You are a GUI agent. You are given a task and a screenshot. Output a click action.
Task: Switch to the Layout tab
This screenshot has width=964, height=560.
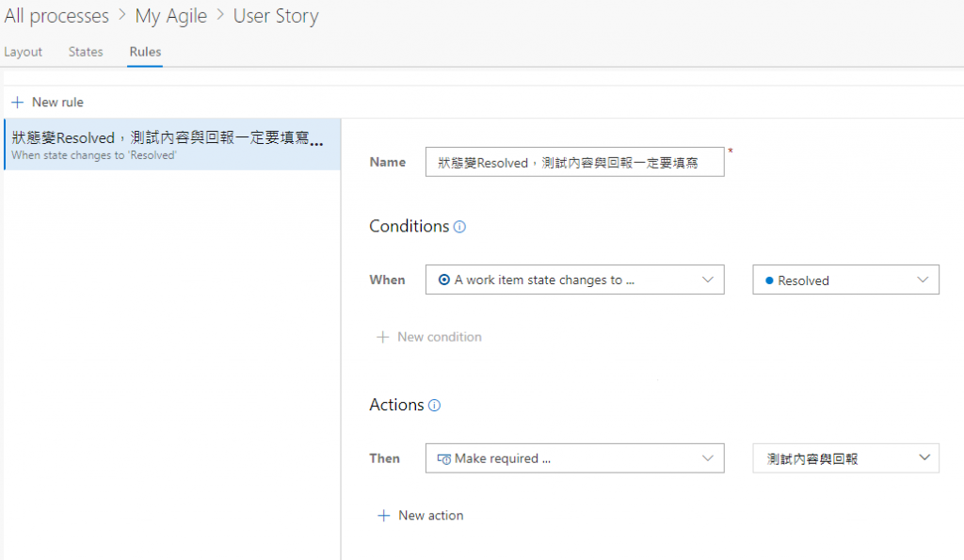24,53
